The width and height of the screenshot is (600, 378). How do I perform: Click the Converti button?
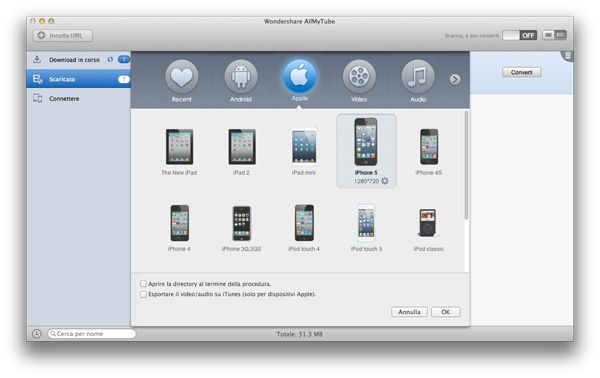[x=522, y=72]
